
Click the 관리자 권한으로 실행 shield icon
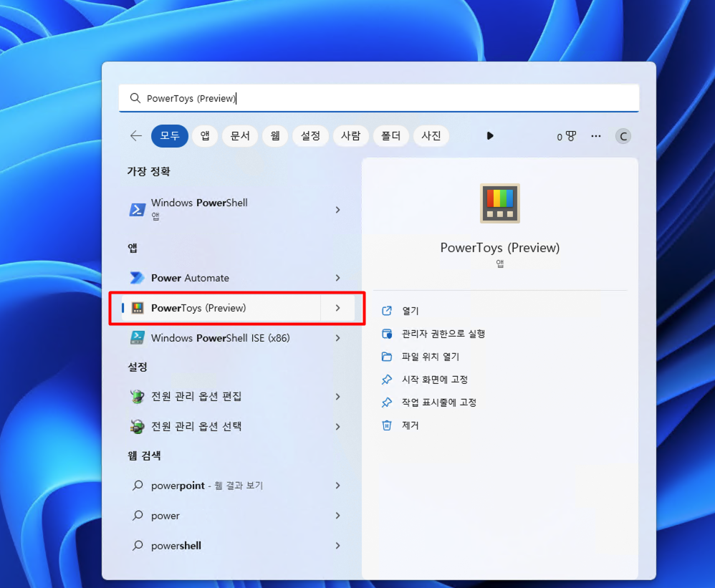[x=387, y=334]
